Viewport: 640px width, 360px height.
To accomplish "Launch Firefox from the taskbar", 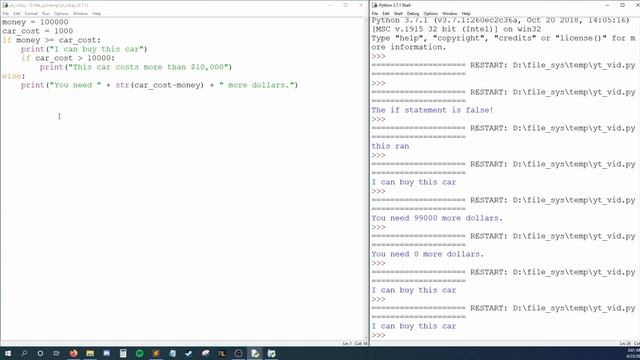I will click(73, 353).
